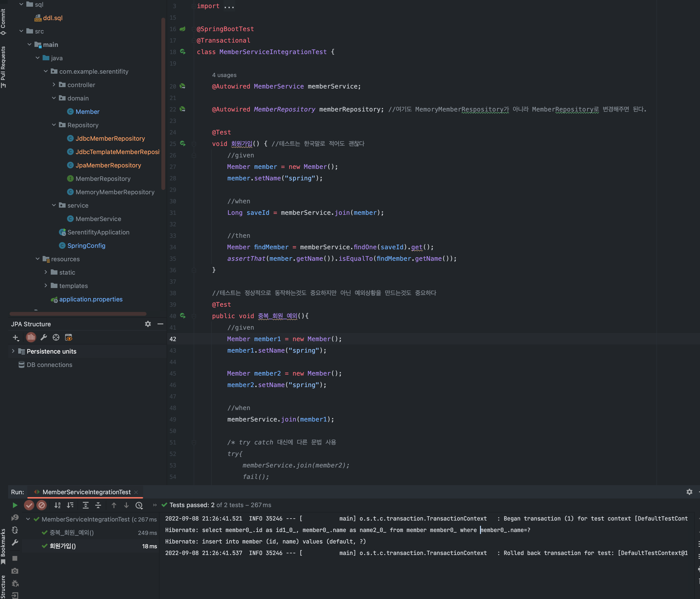Select DB connections item

coord(49,365)
